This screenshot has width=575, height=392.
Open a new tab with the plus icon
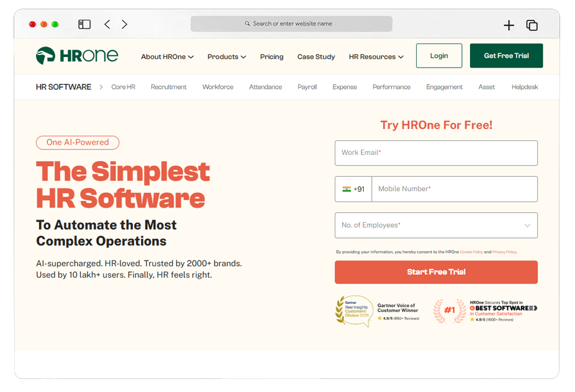coord(509,25)
